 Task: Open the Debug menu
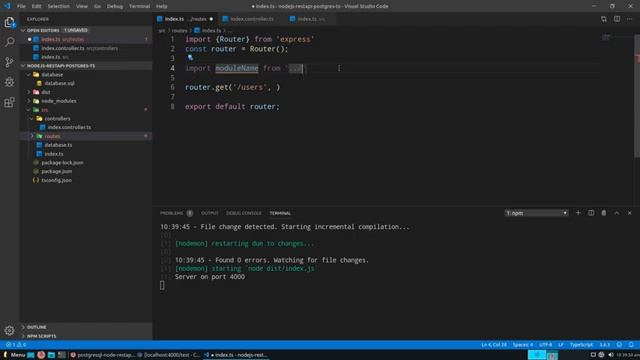pos(115,6)
